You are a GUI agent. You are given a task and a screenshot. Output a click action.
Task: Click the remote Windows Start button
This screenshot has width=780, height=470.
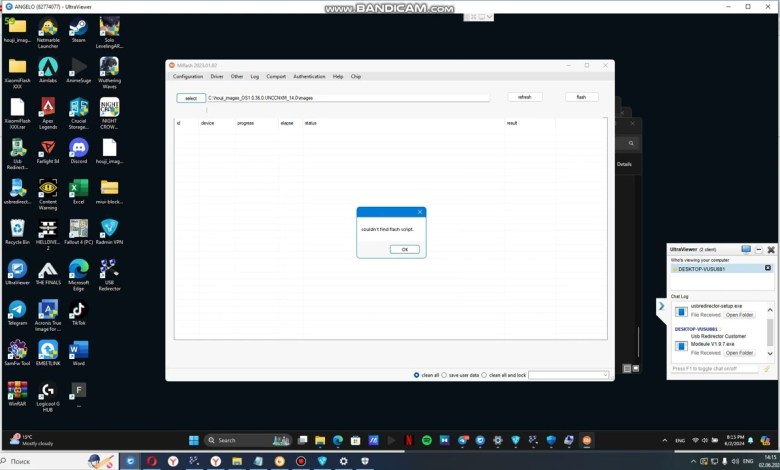pyautogui.click(x=194, y=440)
